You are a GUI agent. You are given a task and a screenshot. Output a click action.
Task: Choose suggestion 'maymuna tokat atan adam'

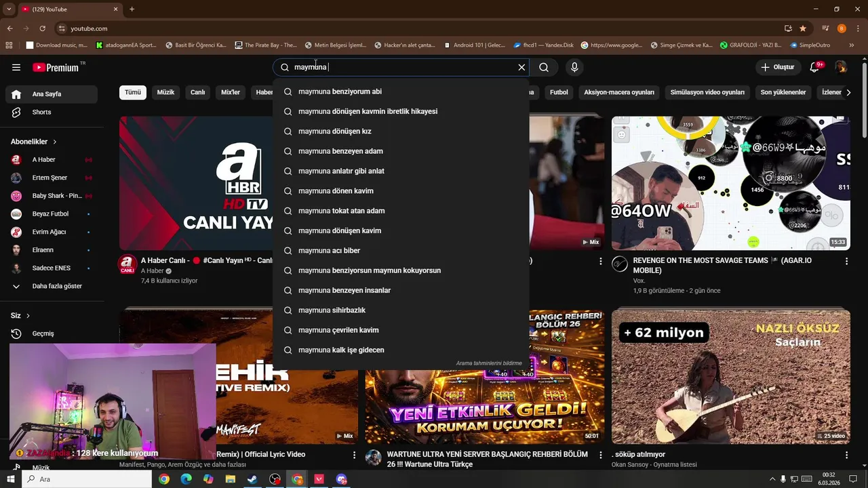(x=401, y=211)
